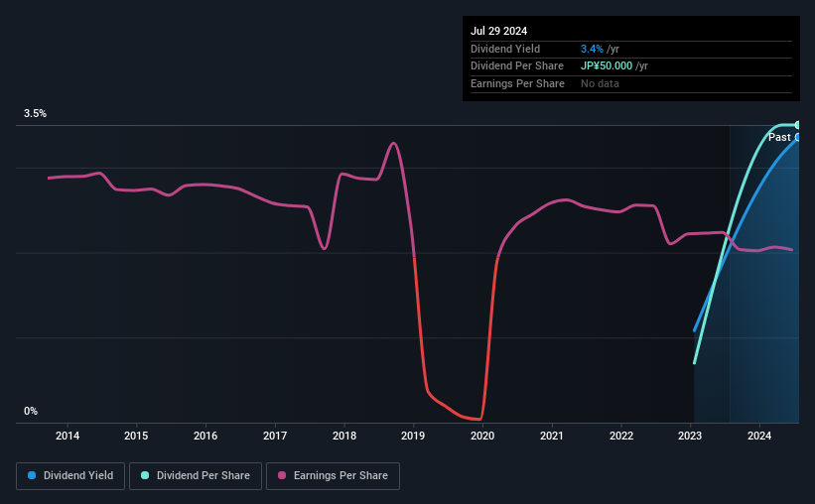Click the 'No data' earnings value in tooltip
Viewport: 815px width, 504px height.
click(x=600, y=83)
